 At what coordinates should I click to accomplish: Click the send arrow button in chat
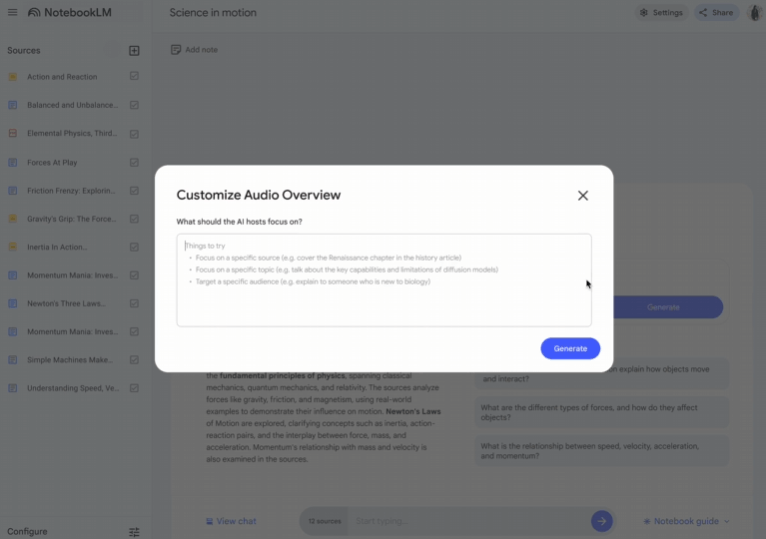click(x=601, y=521)
